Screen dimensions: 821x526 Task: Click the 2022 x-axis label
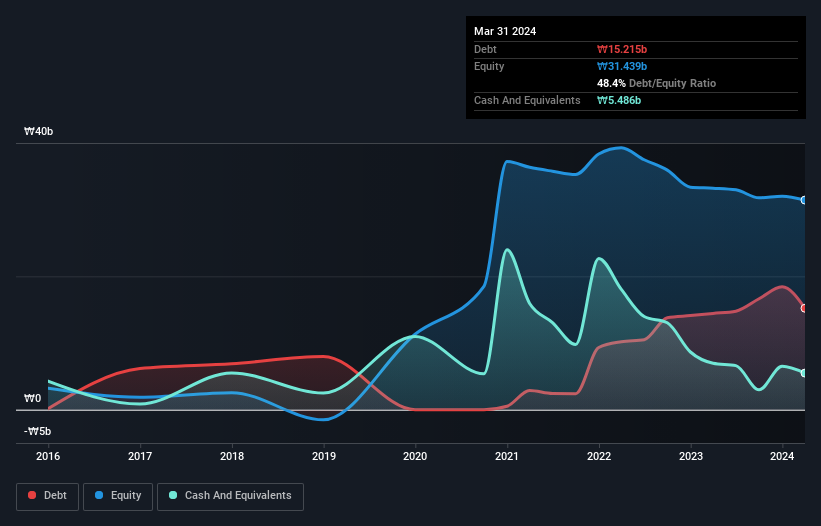(599, 456)
